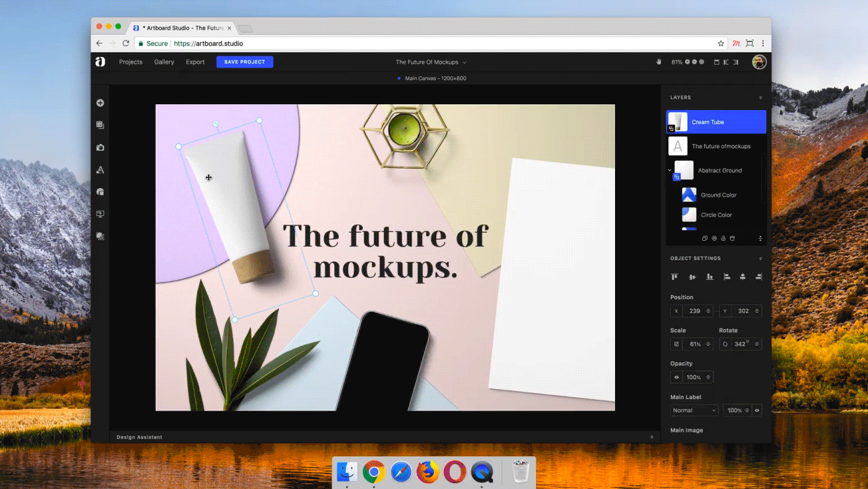Toggle the top panel layout icon
Image resolution: width=868 pixels, height=489 pixels.
(x=717, y=62)
